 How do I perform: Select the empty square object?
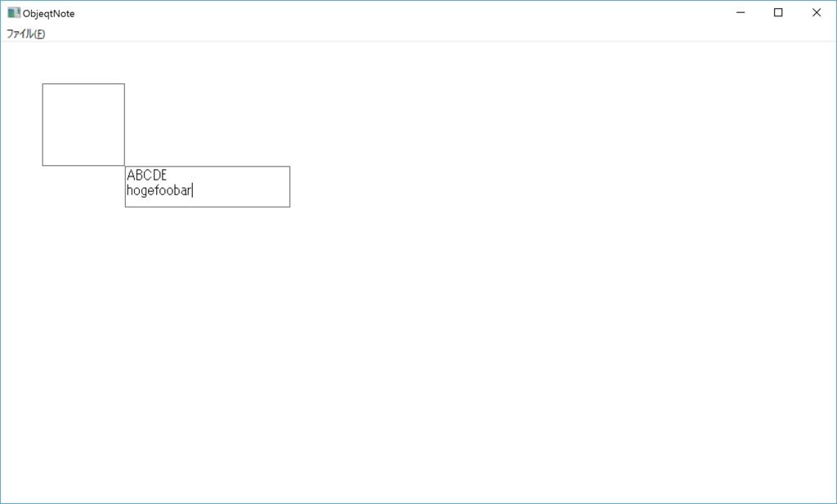(83, 124)
